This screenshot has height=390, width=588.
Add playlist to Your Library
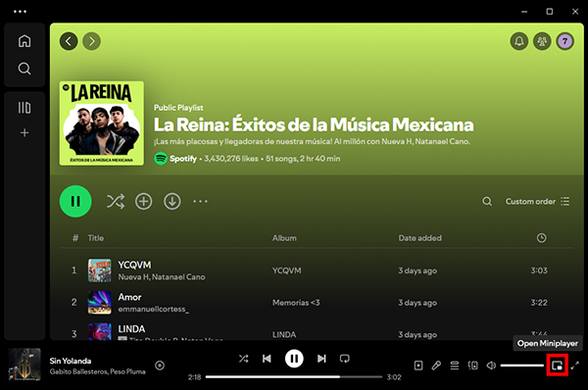(144, 202)
